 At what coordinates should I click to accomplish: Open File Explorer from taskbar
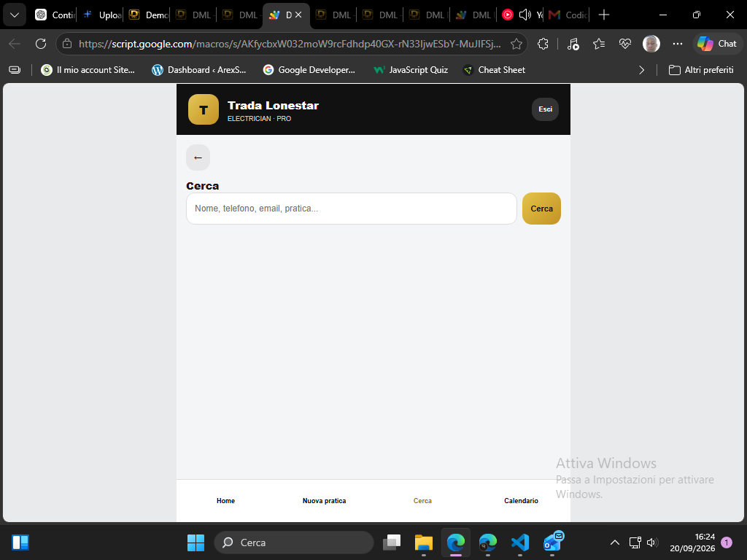(424, 542)
